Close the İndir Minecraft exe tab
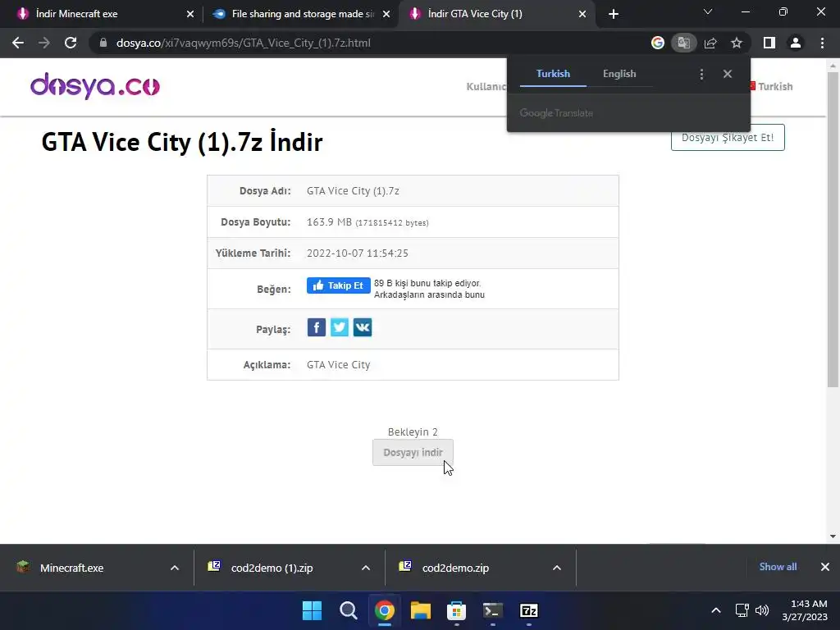 [190, 14]
